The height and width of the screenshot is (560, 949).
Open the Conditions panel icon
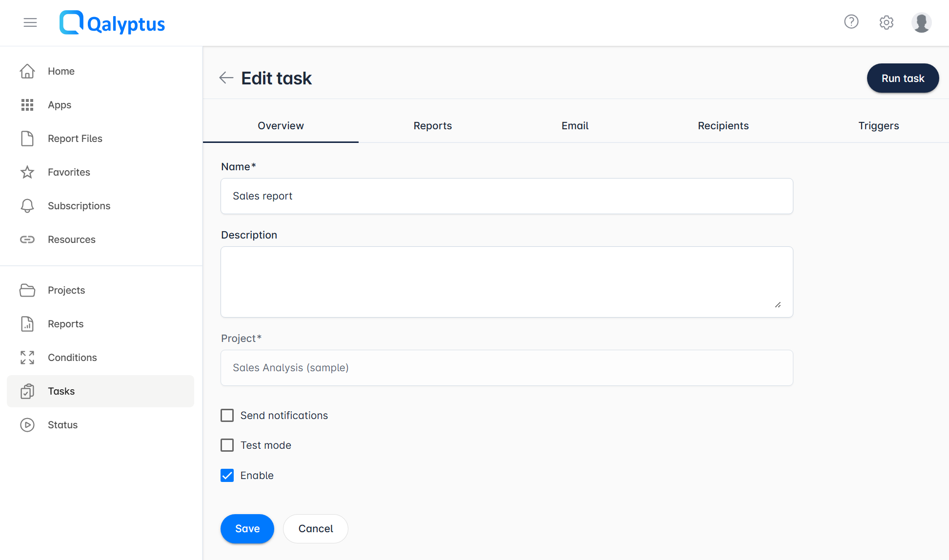click(27, 358)
